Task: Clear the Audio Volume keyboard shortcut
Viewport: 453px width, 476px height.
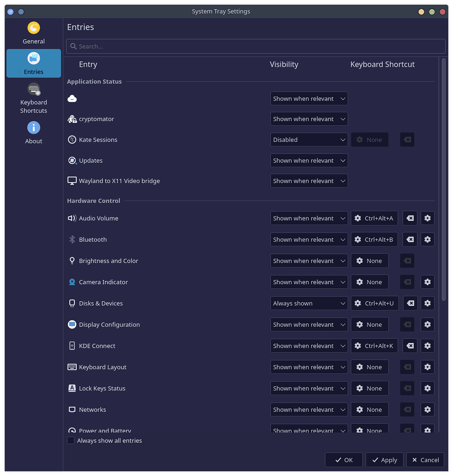Action: coord(410,218)
